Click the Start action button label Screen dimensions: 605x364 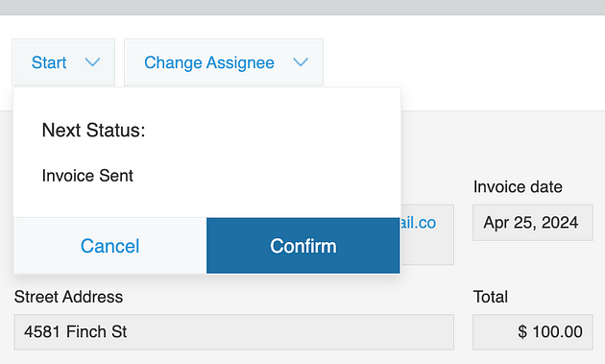pos(49,62)
